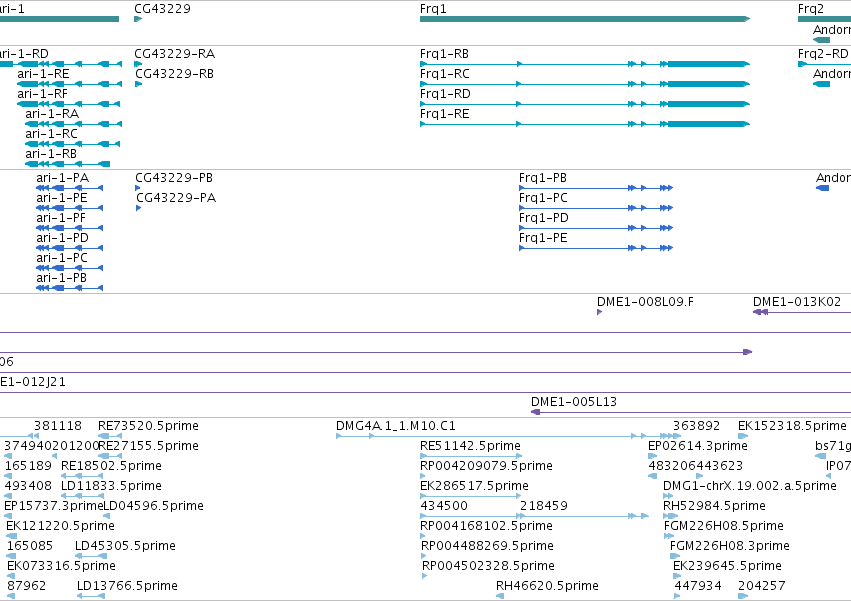Select the RP004488269.5prime EST

pyautogui.click(x=424, y=556)
